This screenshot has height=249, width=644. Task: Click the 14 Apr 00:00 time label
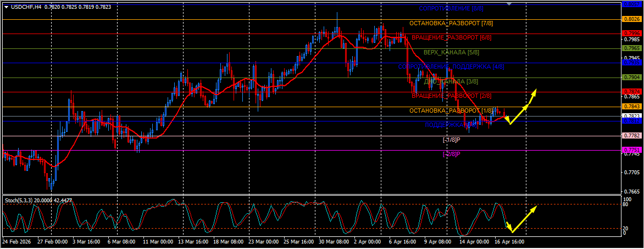tap(474, 242)
